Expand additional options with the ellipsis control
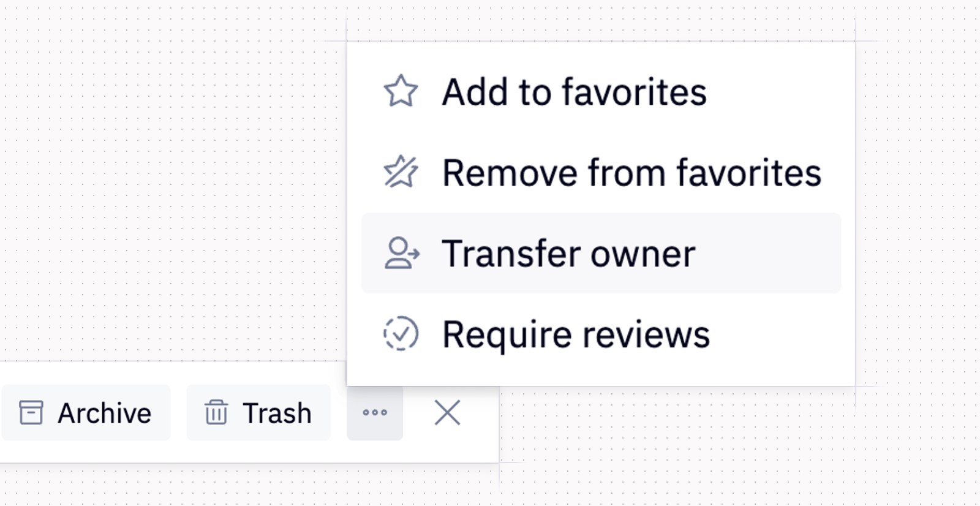The image size is (980, 506). 375,412
